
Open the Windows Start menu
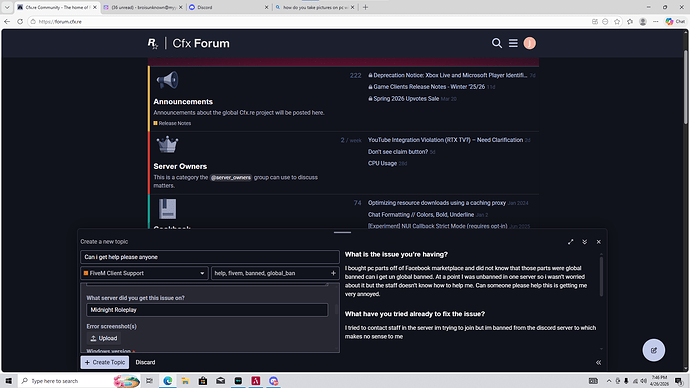click(8, 381)
